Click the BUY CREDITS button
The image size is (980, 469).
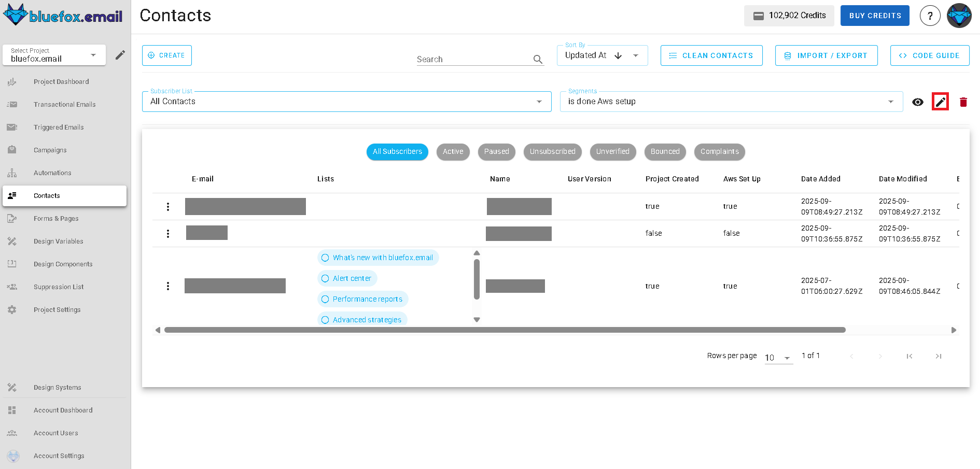pyautogui.click(x=875, y=16)
